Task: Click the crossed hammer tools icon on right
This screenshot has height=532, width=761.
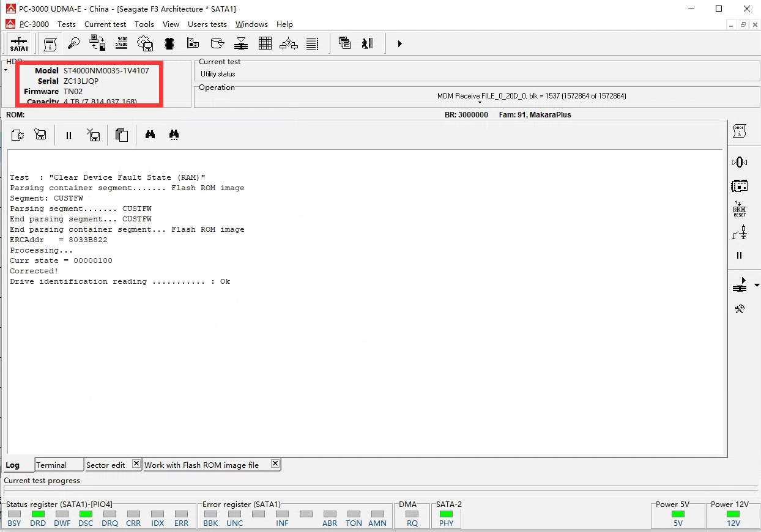Action: (x=740, y=309)
